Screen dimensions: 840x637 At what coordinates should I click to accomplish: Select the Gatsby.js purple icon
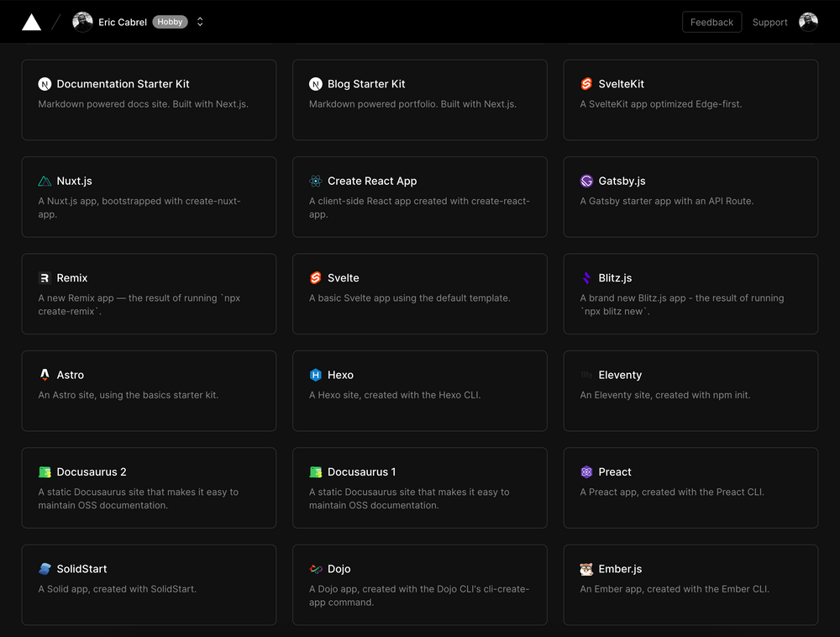(x=585, y=181)
